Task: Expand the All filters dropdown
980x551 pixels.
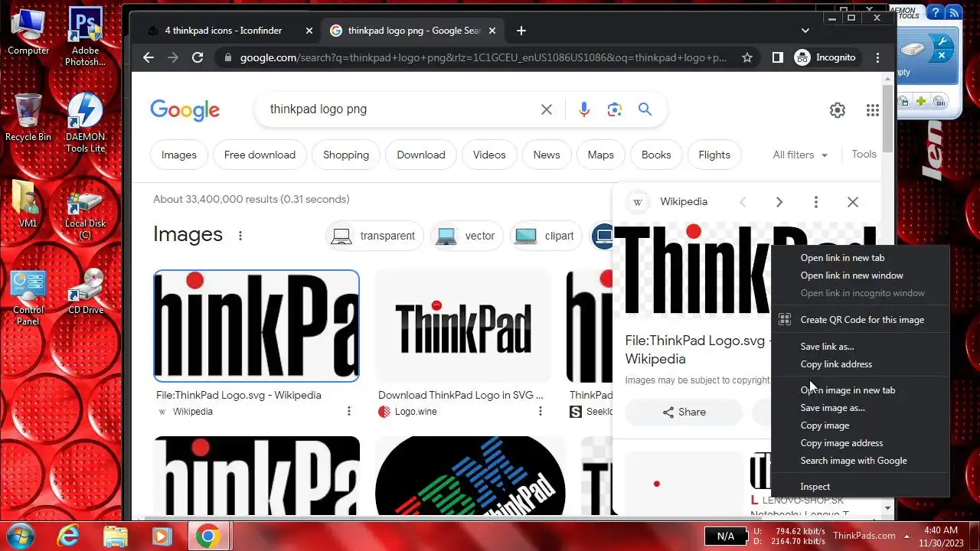Action: (x=800, y=155)
